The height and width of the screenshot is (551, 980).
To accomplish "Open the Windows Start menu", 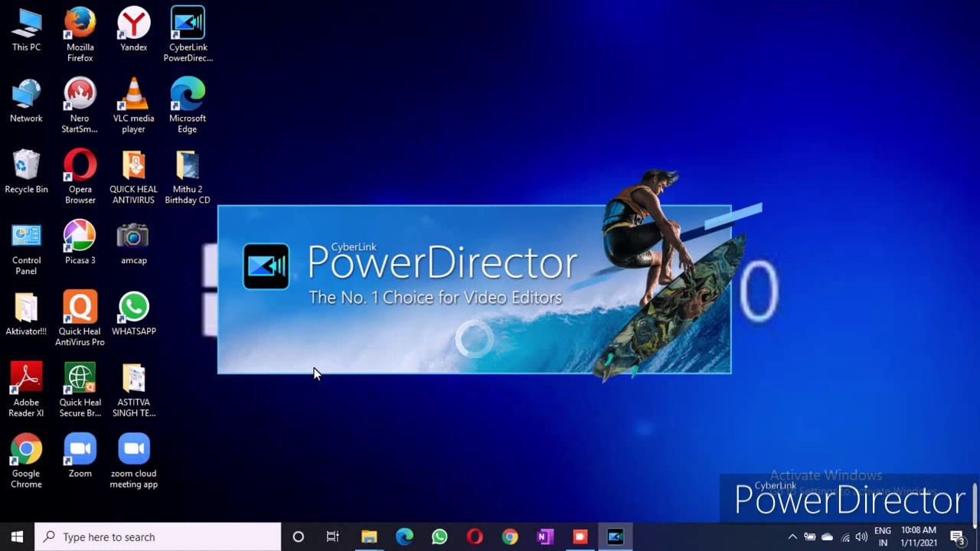I will coord(17,536).
